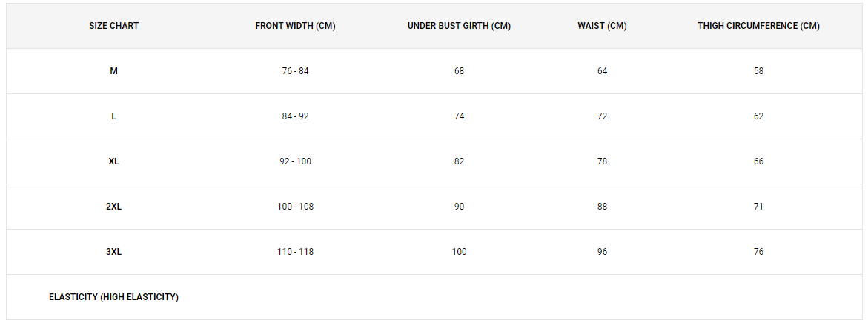Select the XL size row label

pyautogui.click(x=113, y=161)
